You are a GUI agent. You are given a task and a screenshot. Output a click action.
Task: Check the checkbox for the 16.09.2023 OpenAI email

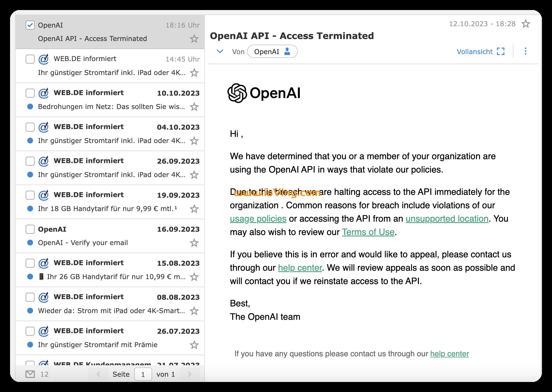point(30,229)
